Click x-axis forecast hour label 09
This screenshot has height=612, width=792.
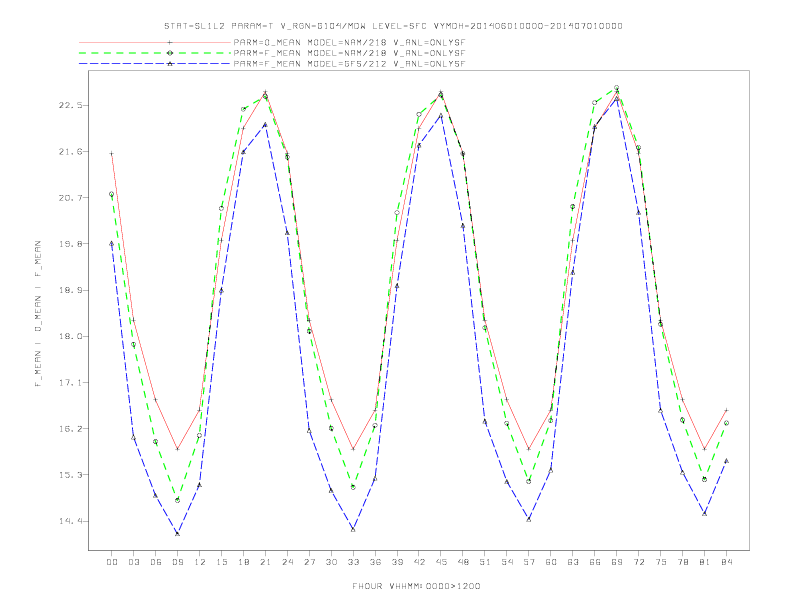(x=177, y=562)
